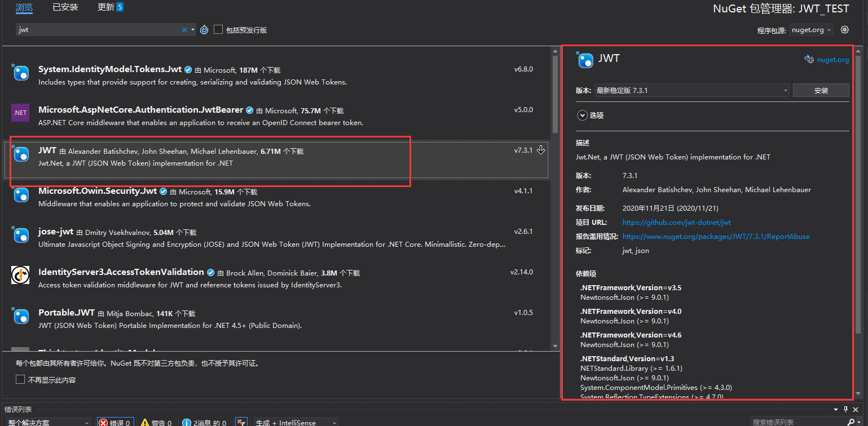Check the do-not-show-again checkbox
The width and height of the screenshot is (868, 426).
[x=20, y=380]
